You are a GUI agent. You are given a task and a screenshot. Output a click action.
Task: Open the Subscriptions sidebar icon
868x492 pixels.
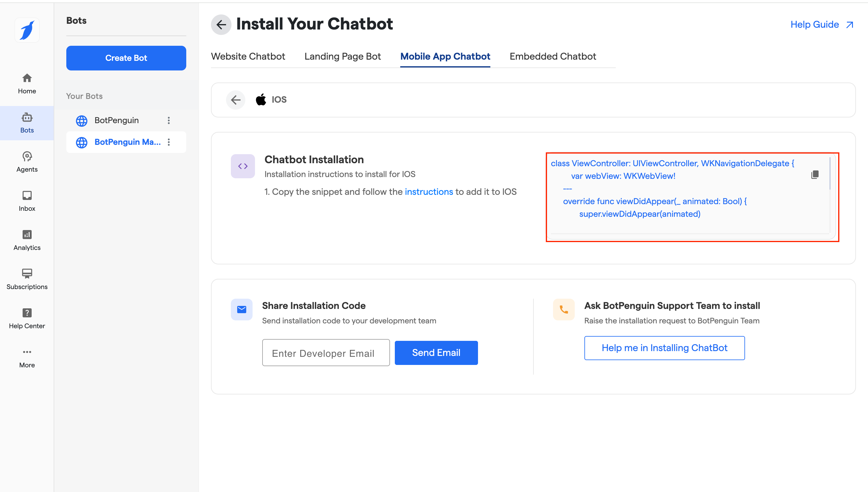click(x=27, y=273)
